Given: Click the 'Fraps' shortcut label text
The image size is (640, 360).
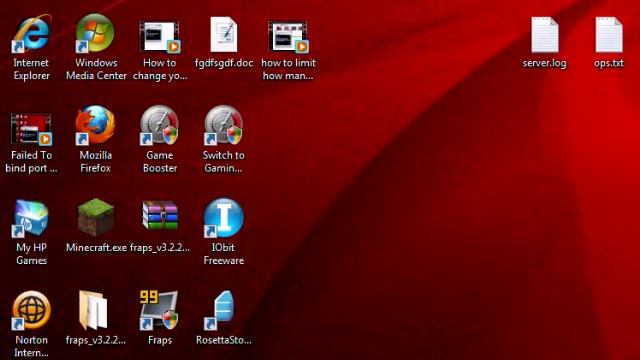Looking at the screenshot, I should click(160, 340).
